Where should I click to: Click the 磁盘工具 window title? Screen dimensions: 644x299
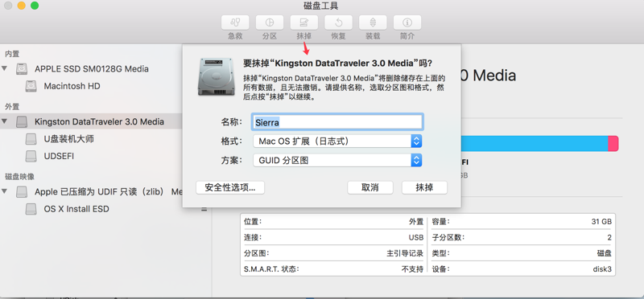pyautogui.click(x=320, y=6)
